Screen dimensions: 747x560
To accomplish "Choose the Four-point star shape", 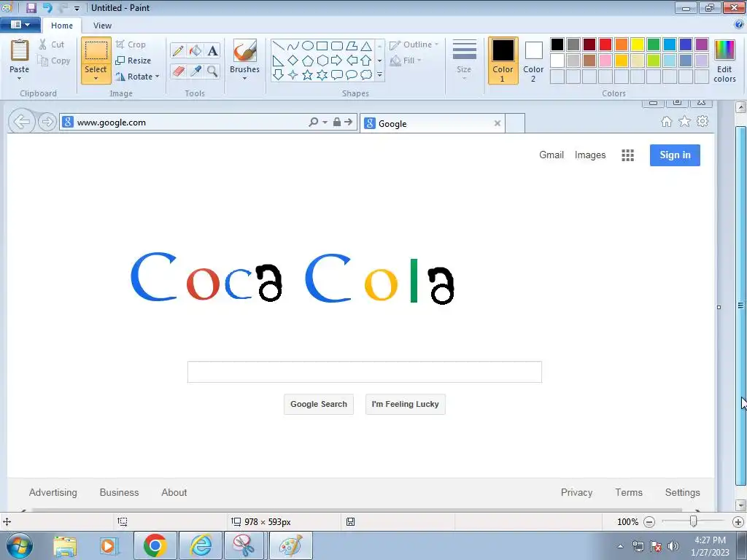I will (293, 75).
